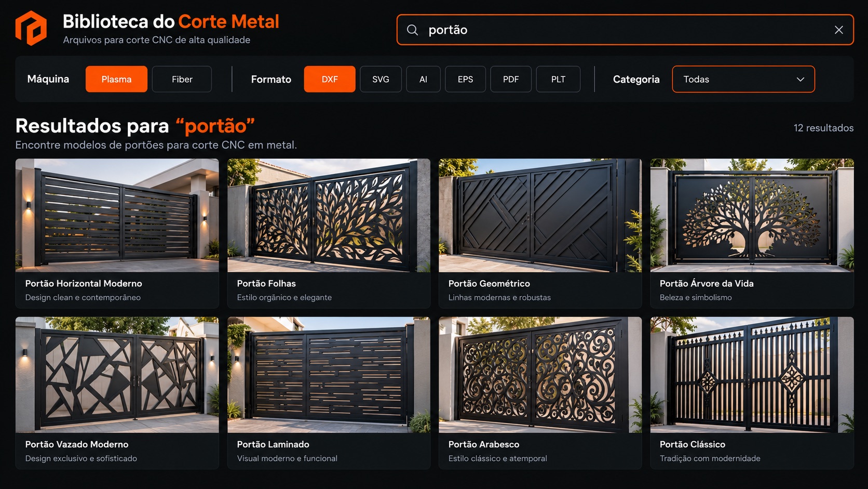This screenshot has width=868, height=489.
Task: Open the Portão Laminado thumbnail image
Action: (329, 375)
